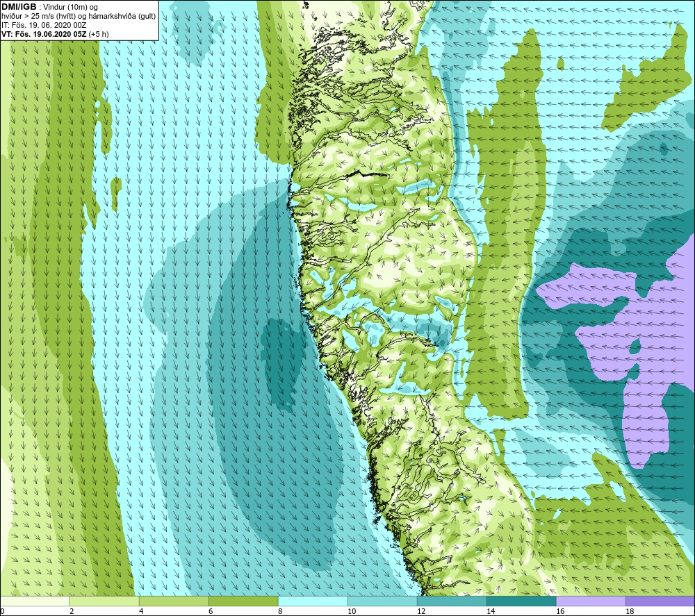Click the 16–18 m/s lavender legend swatch

591,601
